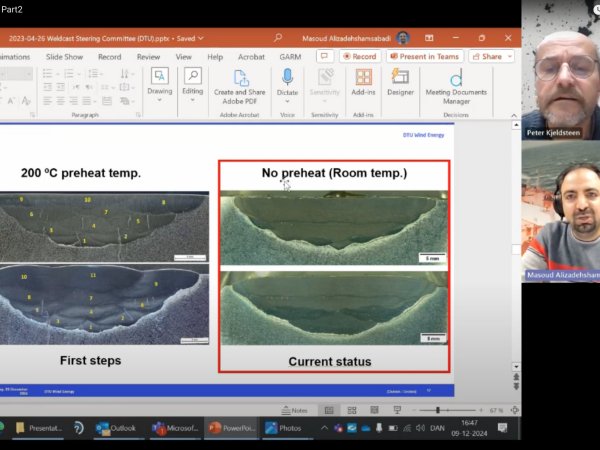Image resolution: width=600 pixels, height=450 pixels.
Task: Open the Editing search group
Action: click(x=192, y=85)
